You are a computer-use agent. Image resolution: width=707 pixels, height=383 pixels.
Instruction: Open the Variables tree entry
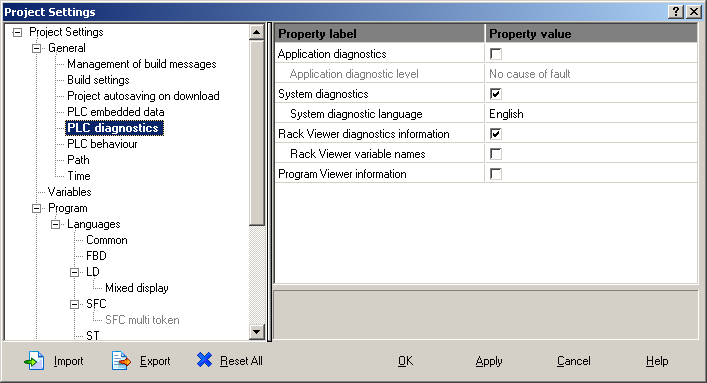(69, 192)
